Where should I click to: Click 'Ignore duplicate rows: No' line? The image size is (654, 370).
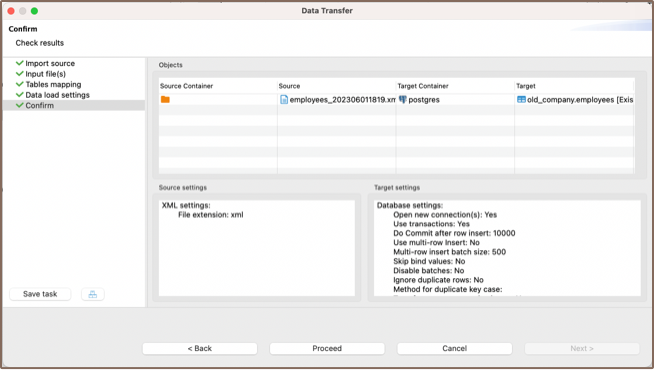(438, 280)
